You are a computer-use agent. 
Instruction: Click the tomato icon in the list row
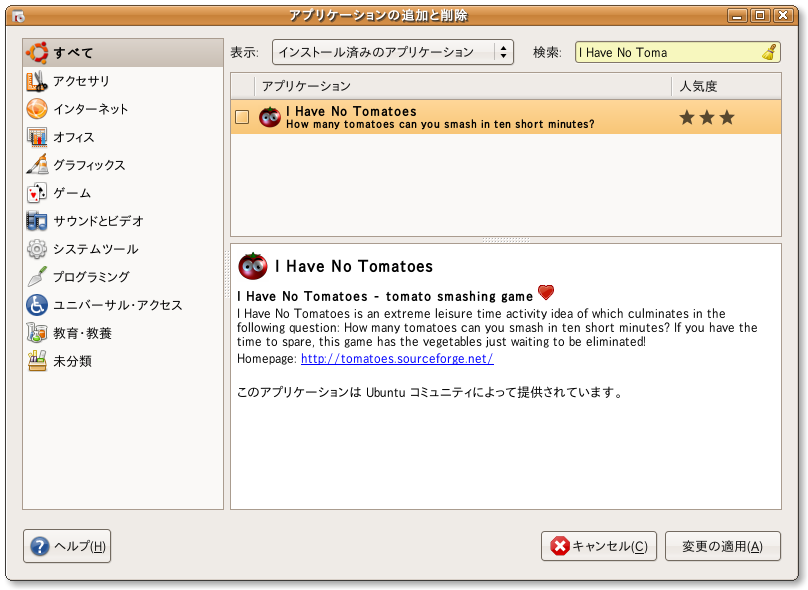pos(270,117)
